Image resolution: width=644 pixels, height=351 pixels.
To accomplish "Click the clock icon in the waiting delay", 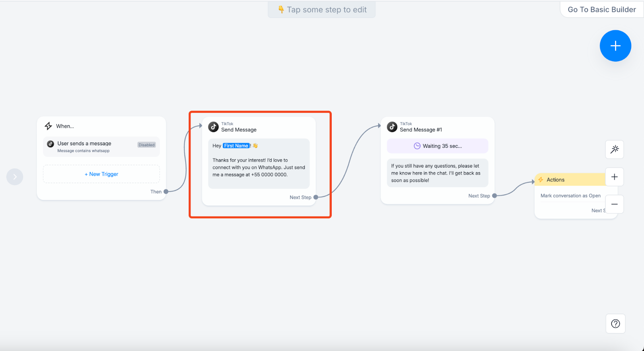I will [x=417, y=146].
